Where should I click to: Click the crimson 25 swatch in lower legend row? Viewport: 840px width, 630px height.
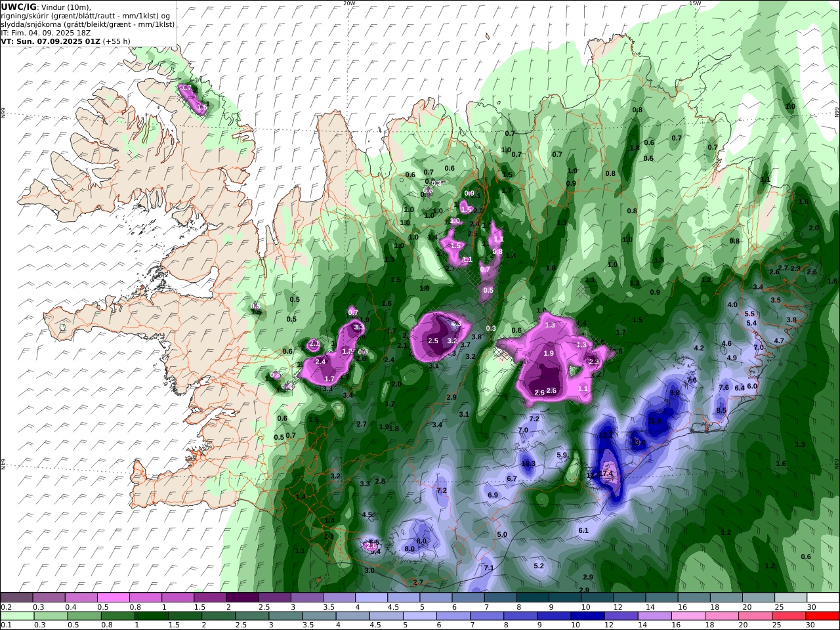789,616
